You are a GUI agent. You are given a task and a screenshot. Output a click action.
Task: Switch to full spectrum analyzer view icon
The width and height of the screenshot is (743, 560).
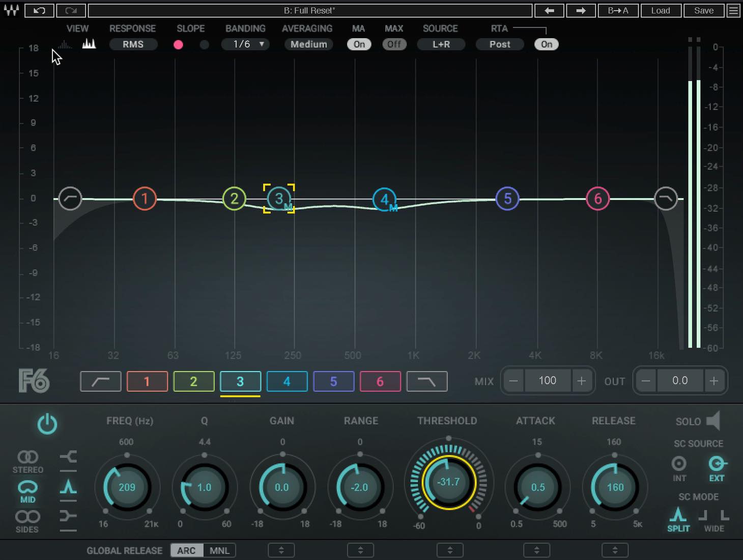click(x=89, y=44)
